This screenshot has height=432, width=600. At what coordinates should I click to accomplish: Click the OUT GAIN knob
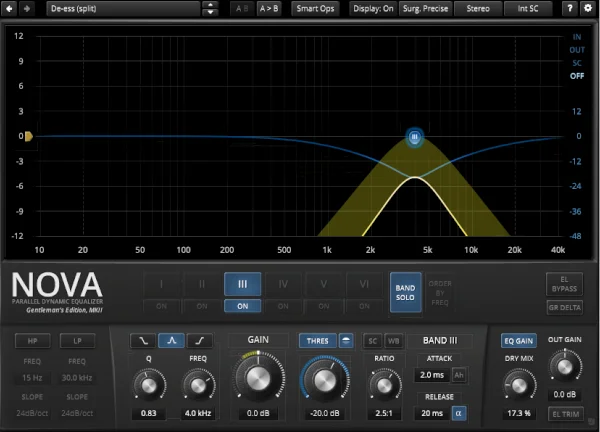[x=565, y=366]
